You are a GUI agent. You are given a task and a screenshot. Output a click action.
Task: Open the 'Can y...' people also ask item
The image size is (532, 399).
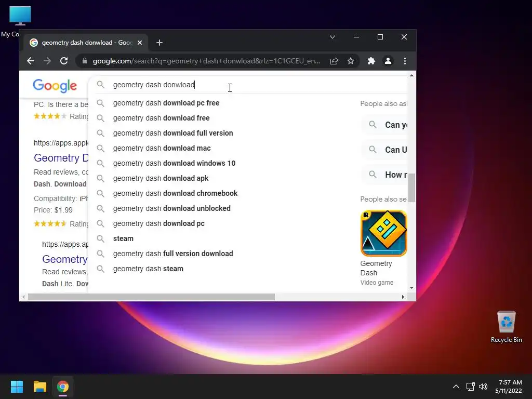click(385, 125)
